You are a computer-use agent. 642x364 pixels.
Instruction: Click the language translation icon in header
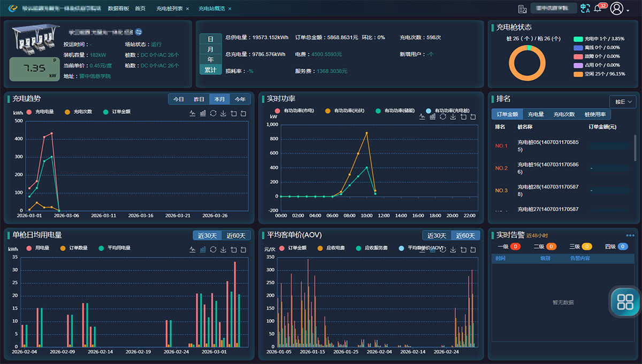(585, 9)
